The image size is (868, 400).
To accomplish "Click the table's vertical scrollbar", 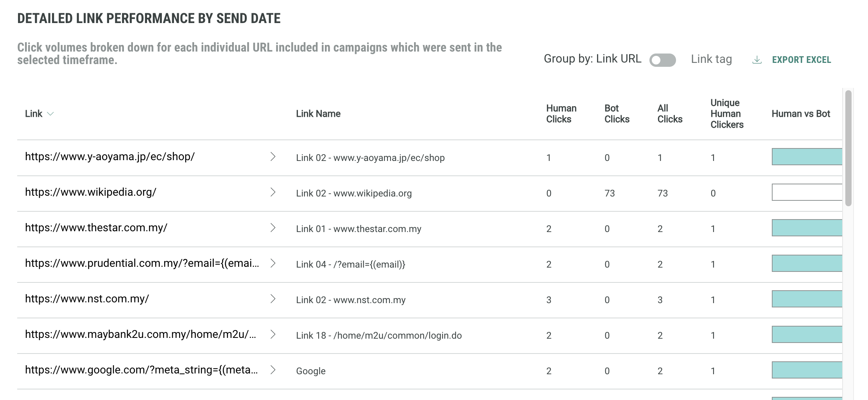I will pos(848,148).
